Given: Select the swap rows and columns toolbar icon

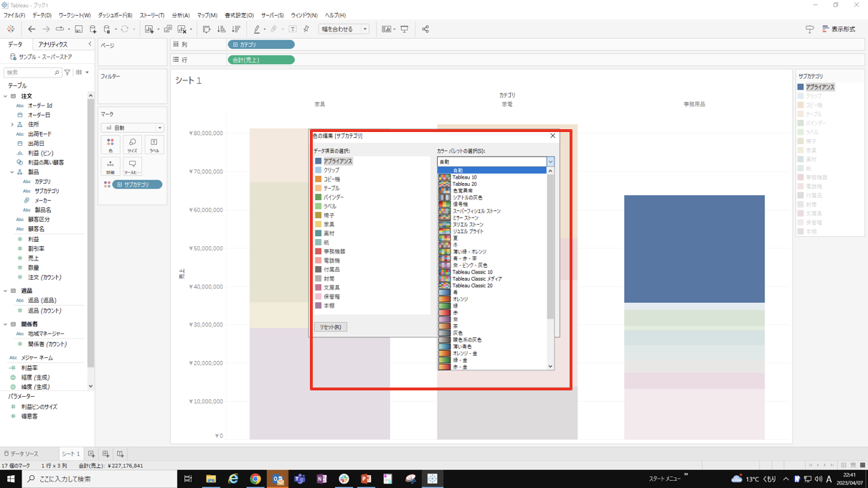Looking at the screenshot, I should 206,29.
